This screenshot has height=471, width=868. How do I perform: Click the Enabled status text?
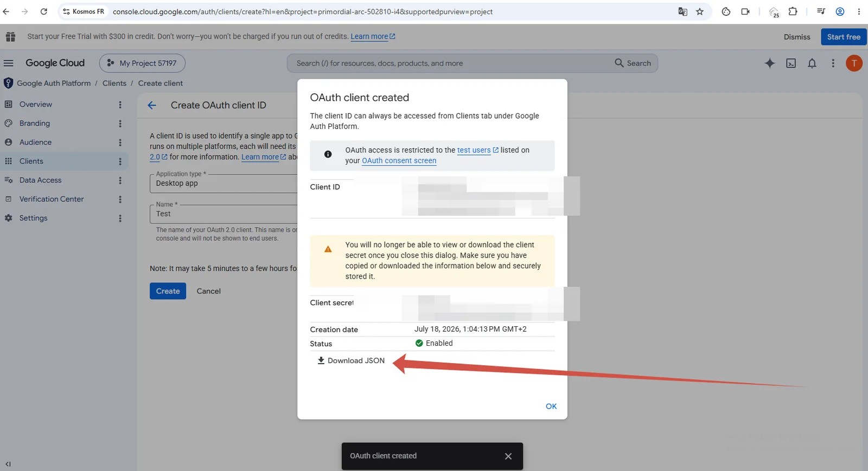pyautogui.click(x=439, y=343)
